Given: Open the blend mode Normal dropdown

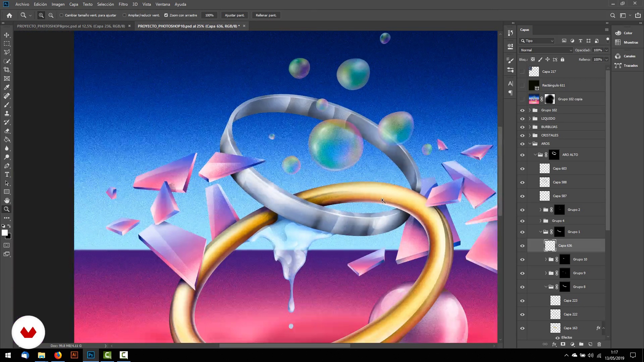Looking at the screenshot, I should [x=546, y=50].
